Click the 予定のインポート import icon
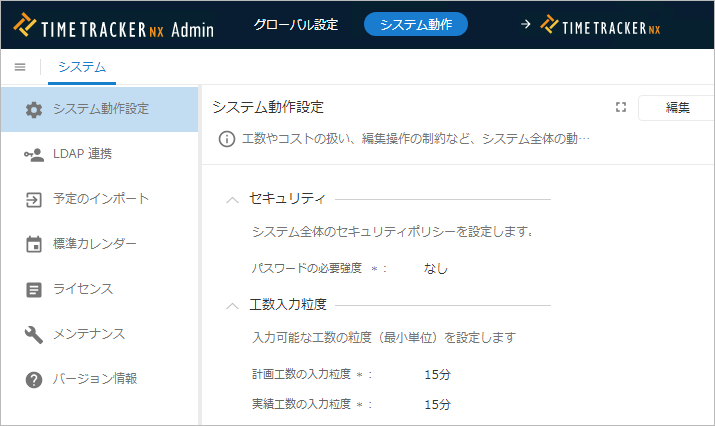 [34, 199]
